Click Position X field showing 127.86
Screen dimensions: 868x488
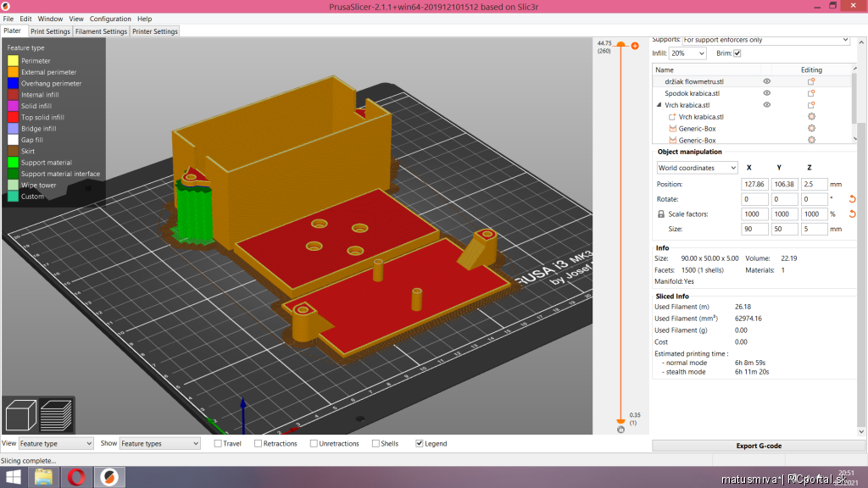point(754,184)
